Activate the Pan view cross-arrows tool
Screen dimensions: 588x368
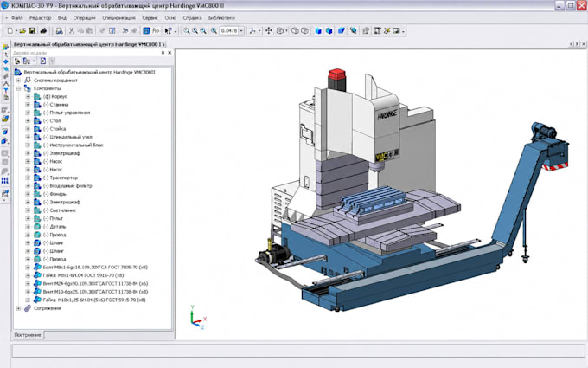(x=269, y=31)
